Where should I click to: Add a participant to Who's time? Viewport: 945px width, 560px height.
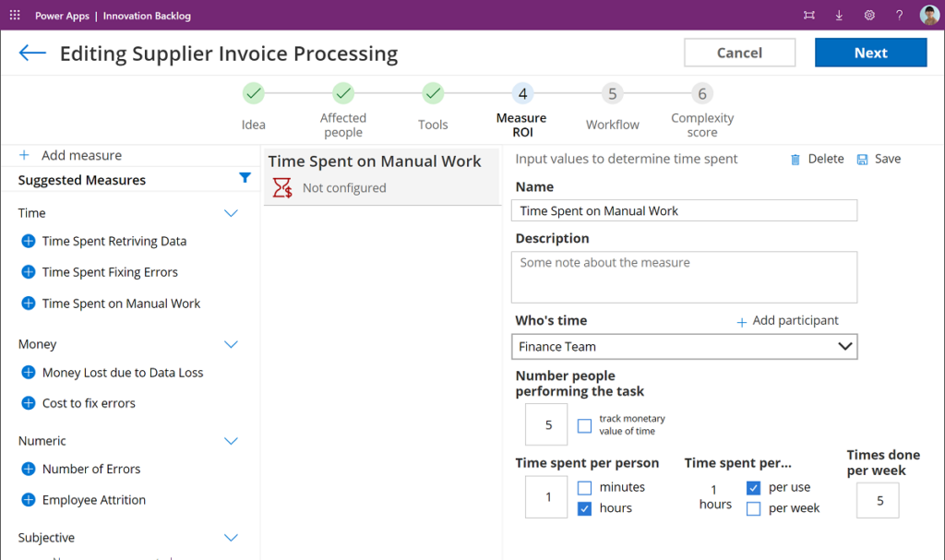click(787, 320)
